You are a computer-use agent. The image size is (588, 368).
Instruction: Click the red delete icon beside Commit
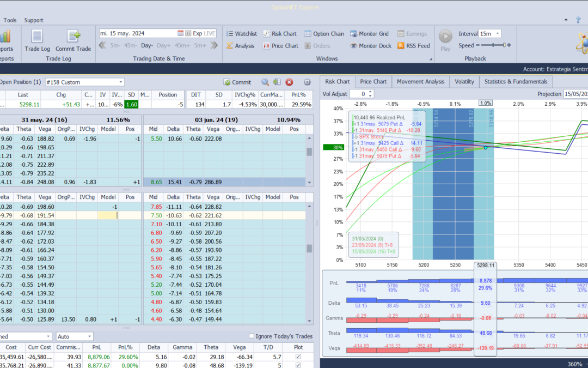tap(289, 82)
